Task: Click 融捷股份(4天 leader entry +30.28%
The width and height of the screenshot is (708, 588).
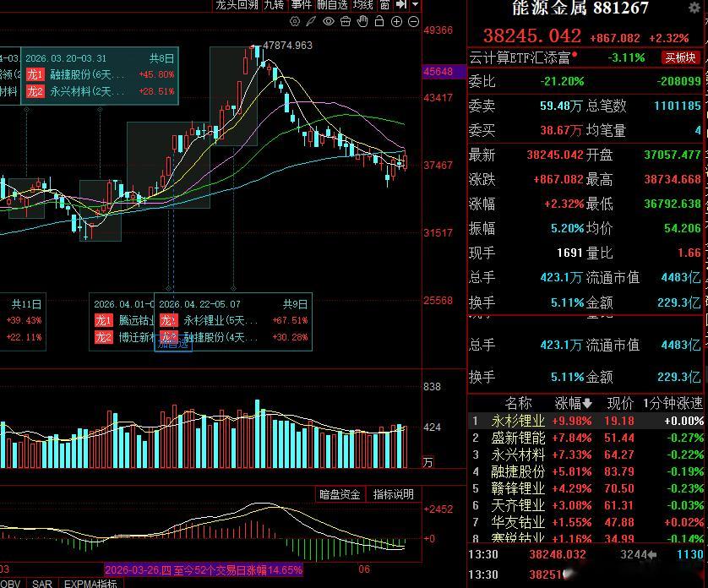Action: 234,337
